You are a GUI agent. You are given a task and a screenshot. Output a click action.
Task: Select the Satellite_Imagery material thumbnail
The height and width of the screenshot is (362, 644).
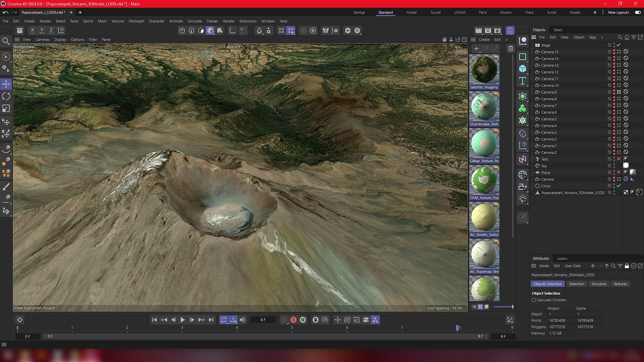point(484,70)
